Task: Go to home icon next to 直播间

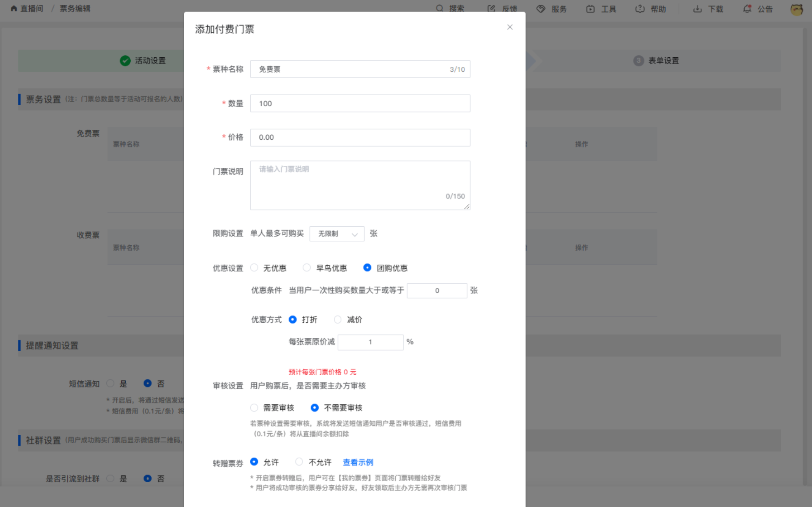Action: click(x=14, y=9)
